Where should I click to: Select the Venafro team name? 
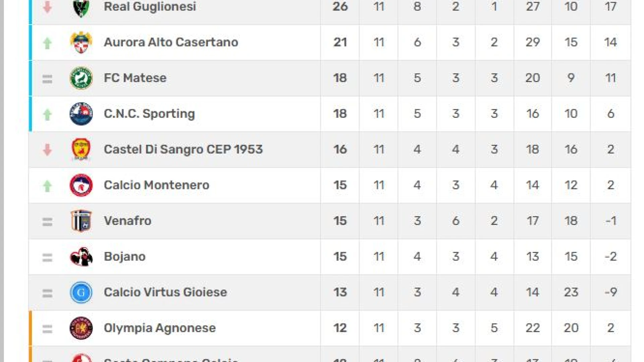(x=128, y=221)
